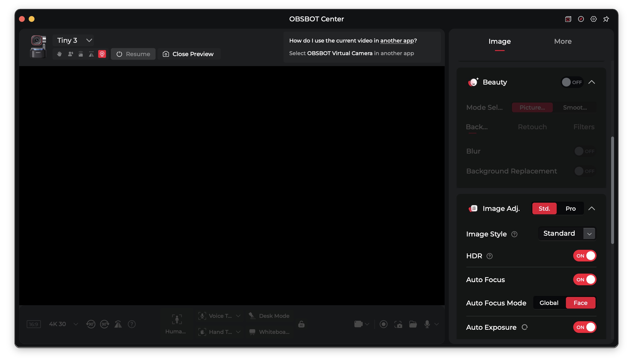Turn off Auto Exposure toggle
The image size is (633, 364).
coord(584,327)
